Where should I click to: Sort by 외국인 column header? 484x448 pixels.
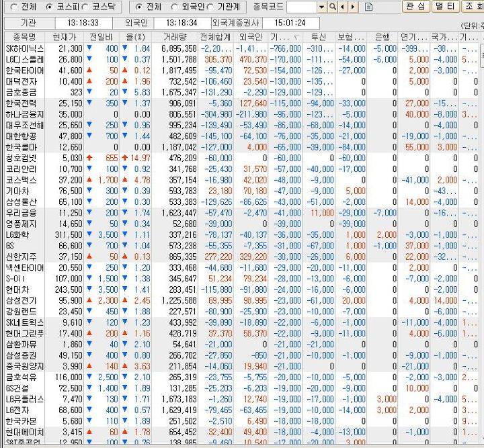pyautogui.click(x=251, y=38)
